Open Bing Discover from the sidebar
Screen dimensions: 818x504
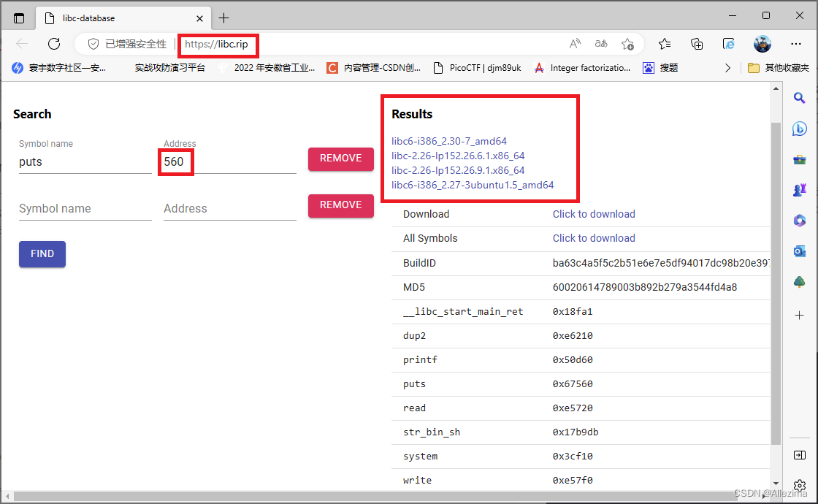[x=799, y=129]
